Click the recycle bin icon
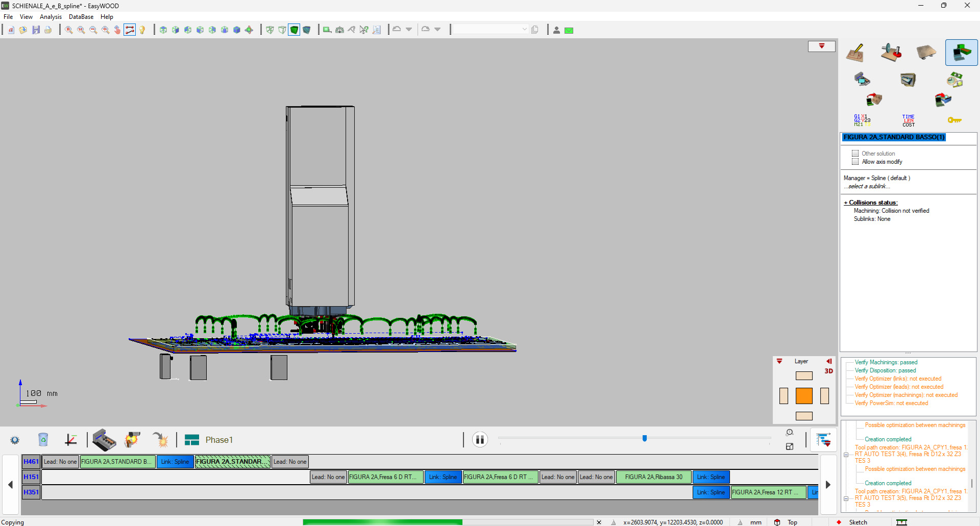Screen dimensions: 980x526 tap(43, 440)
